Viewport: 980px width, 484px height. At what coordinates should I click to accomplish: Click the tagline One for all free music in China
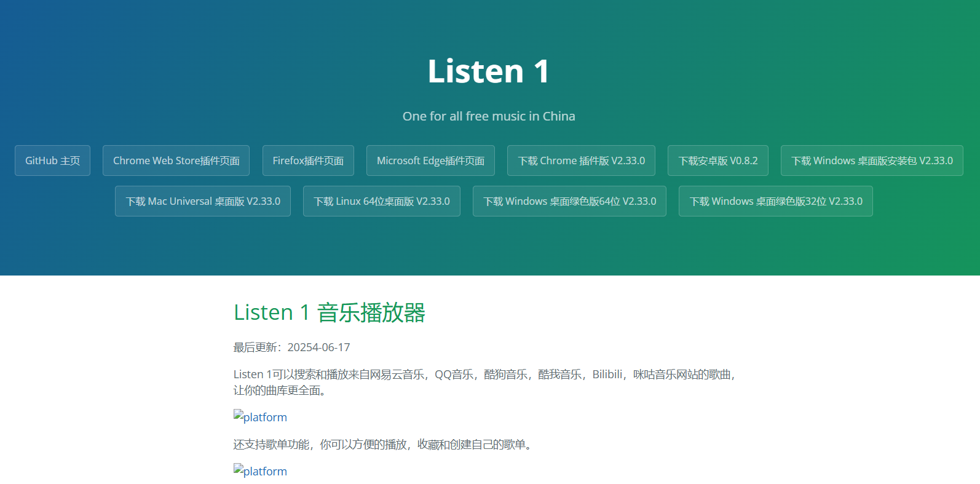489,116
